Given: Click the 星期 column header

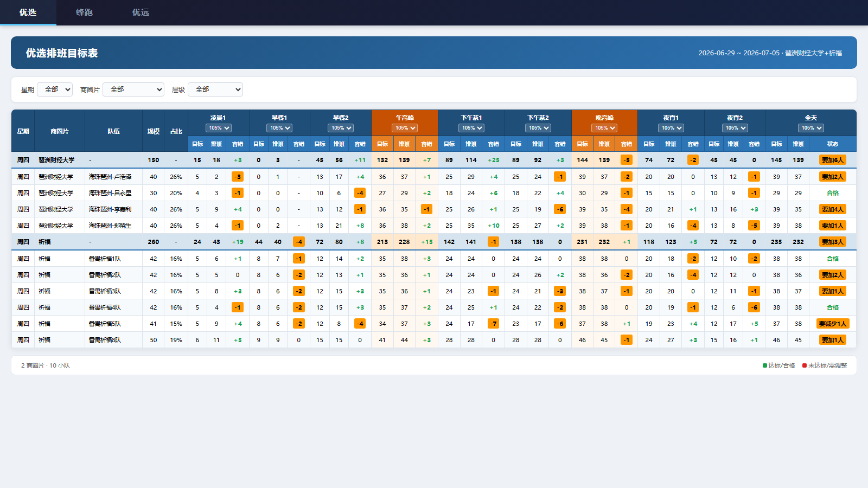Looking at the screenshot, I should pos(23,131).
